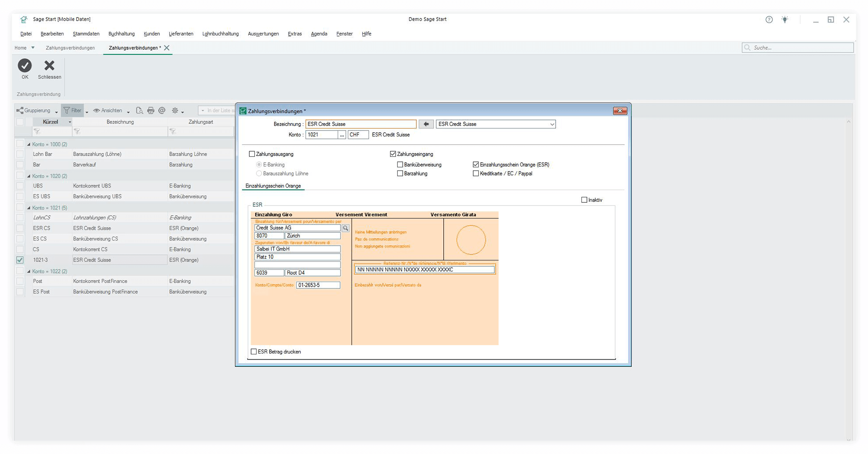The width and height of the screenshot is (868, 454).
Task: Open the help question mark icon
Action: point(769,19)
